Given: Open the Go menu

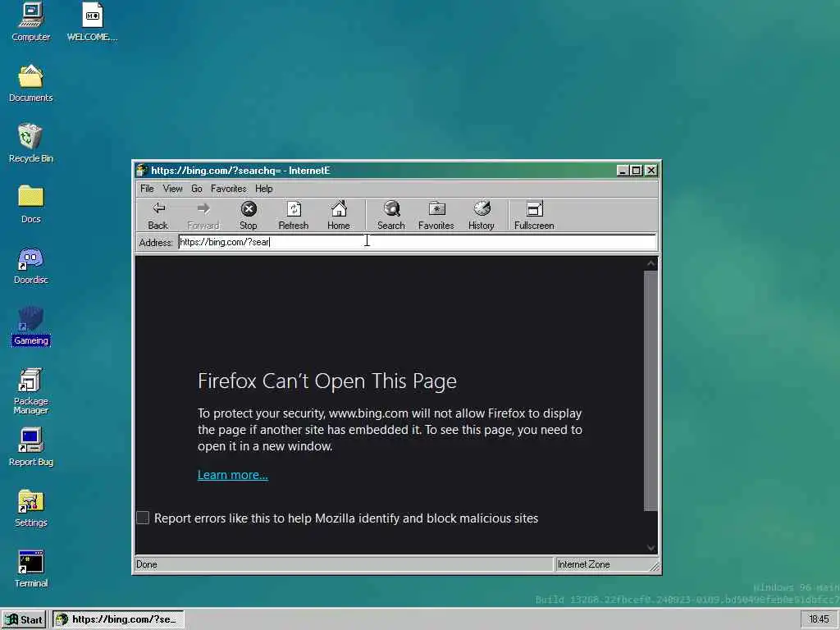Looking at the screenshot, I should (197, 189).
